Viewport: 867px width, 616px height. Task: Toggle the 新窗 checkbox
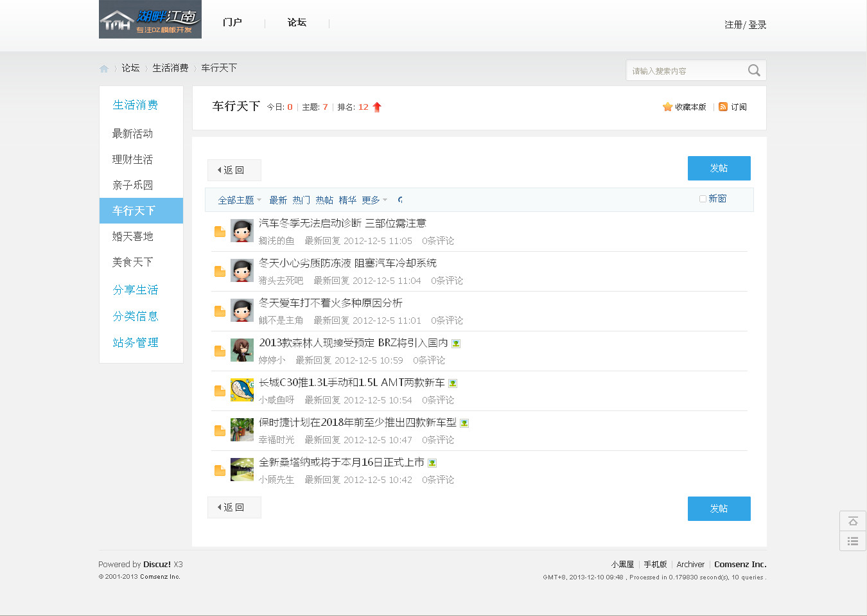pos(703,198)
